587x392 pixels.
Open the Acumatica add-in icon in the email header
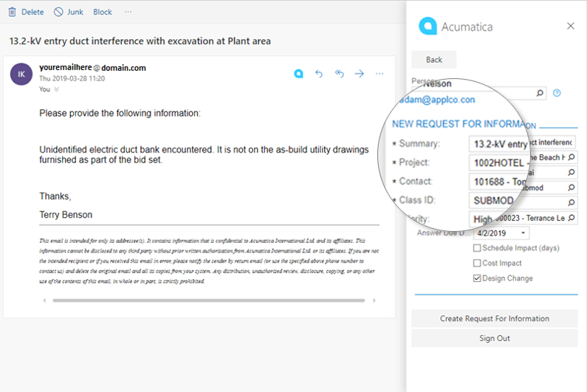298,74
